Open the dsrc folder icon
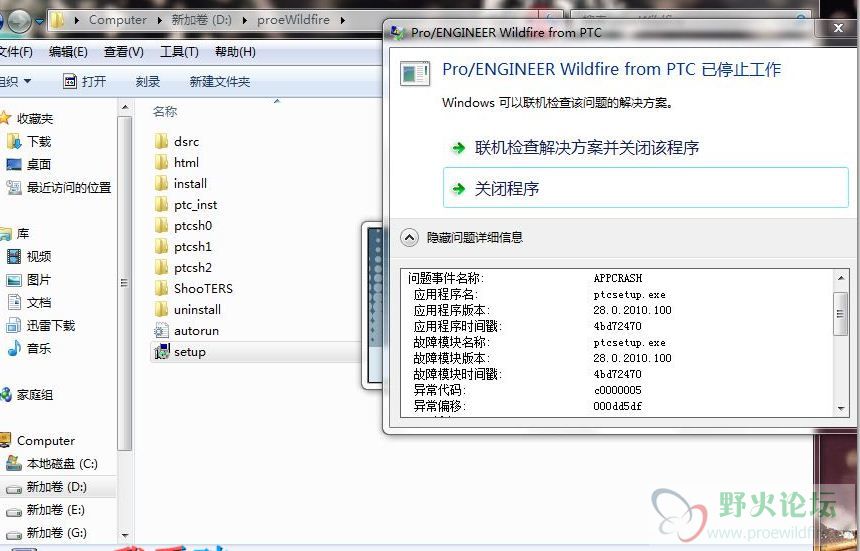860x551 pixels. (161, 141)
